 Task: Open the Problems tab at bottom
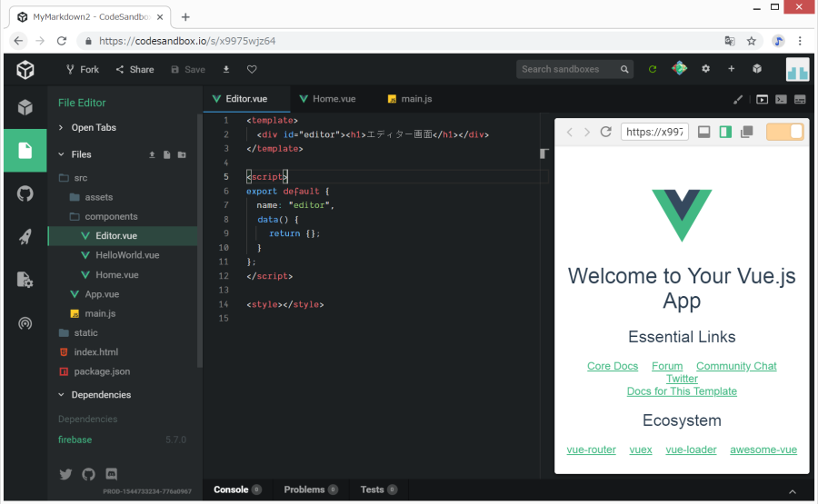pos(304,489)
